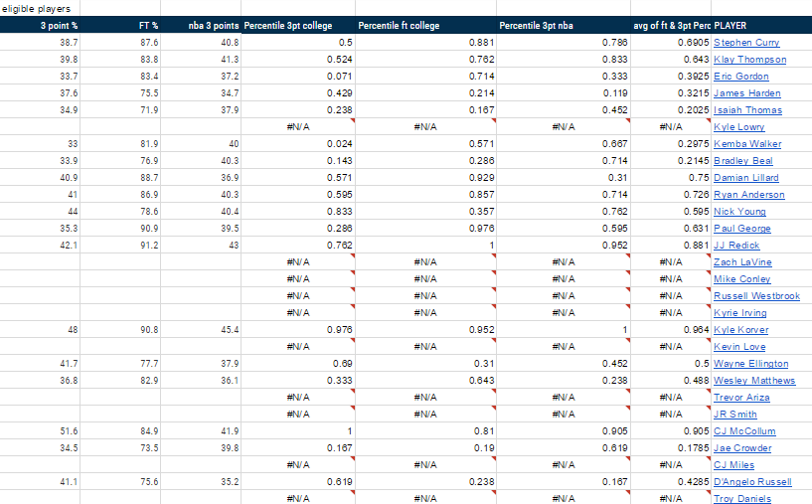Open the Trevor Ariza player link
The width and height of the screenshot is (812, 504).
coord(741,398)
